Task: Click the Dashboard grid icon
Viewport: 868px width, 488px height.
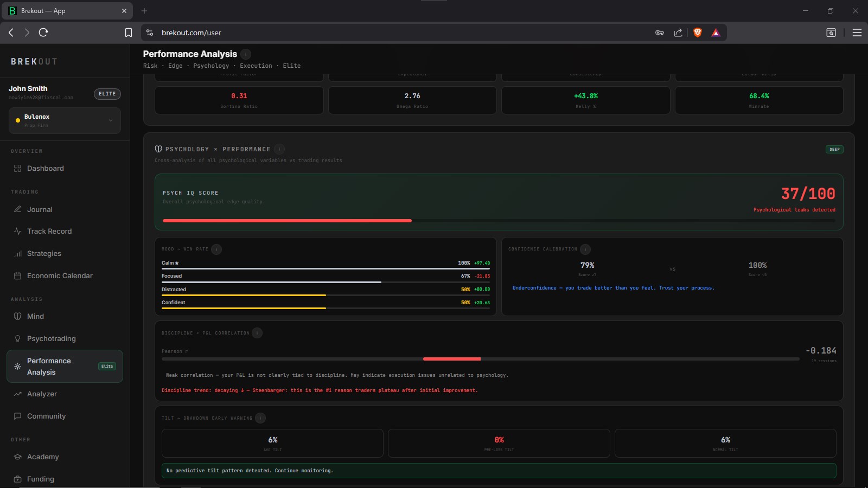Action: tap(17, 169)
